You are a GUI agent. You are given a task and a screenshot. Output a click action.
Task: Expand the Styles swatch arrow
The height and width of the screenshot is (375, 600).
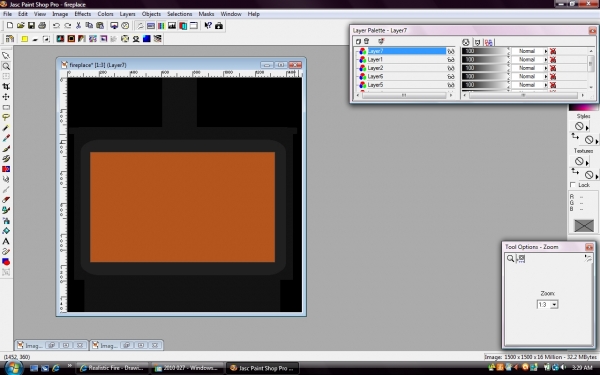(587, 128)
